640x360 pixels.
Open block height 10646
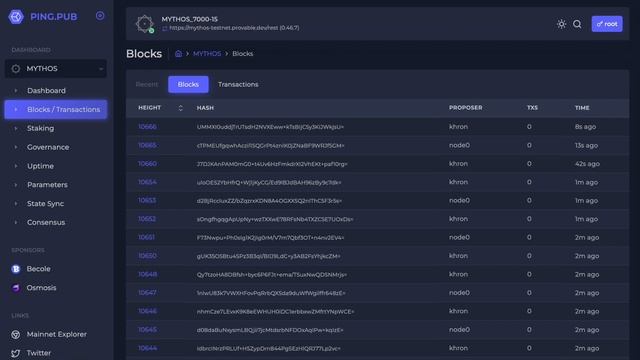click(147, 311)
